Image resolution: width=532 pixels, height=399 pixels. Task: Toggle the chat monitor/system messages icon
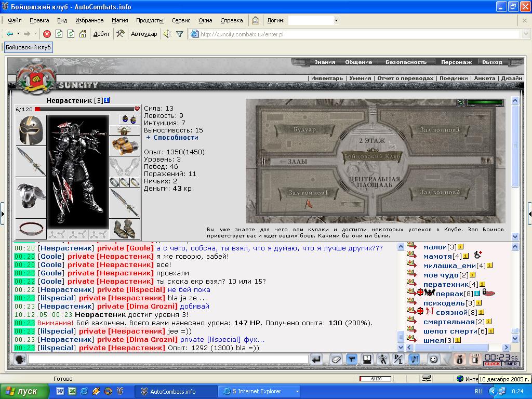[367, 359]
